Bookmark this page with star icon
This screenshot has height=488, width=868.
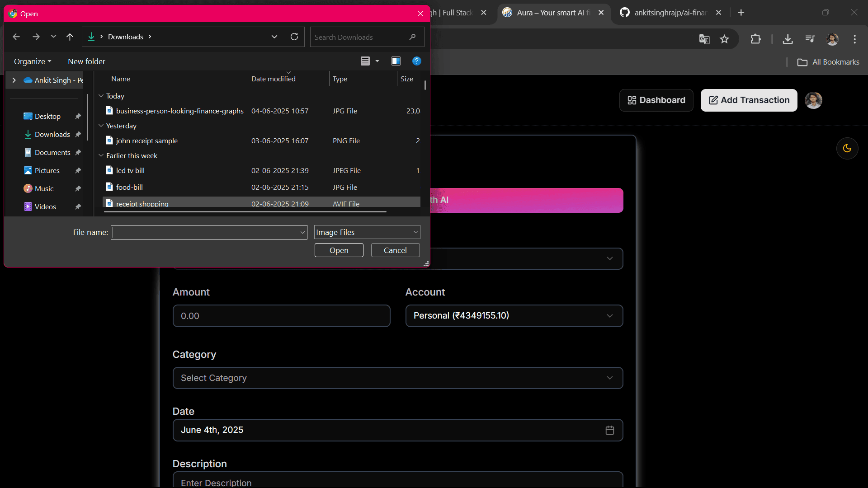(724, 39)
